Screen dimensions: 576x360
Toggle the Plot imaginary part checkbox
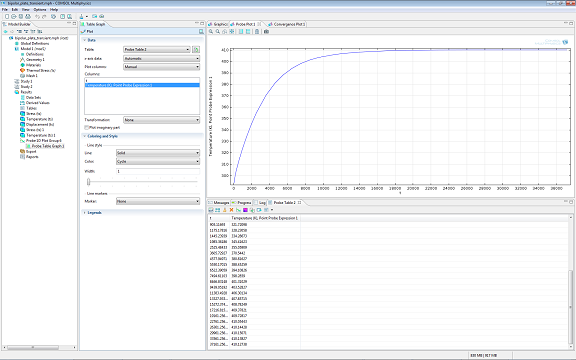point(87,127)
